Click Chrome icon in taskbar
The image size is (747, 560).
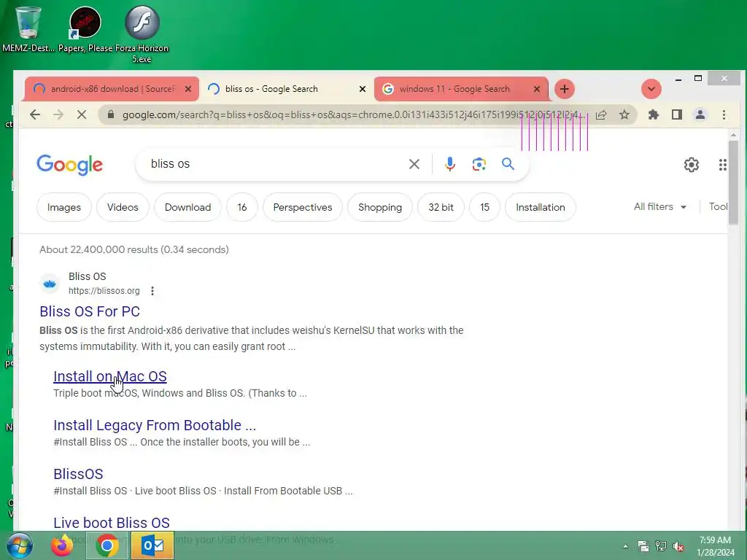[x=107, y=545]
